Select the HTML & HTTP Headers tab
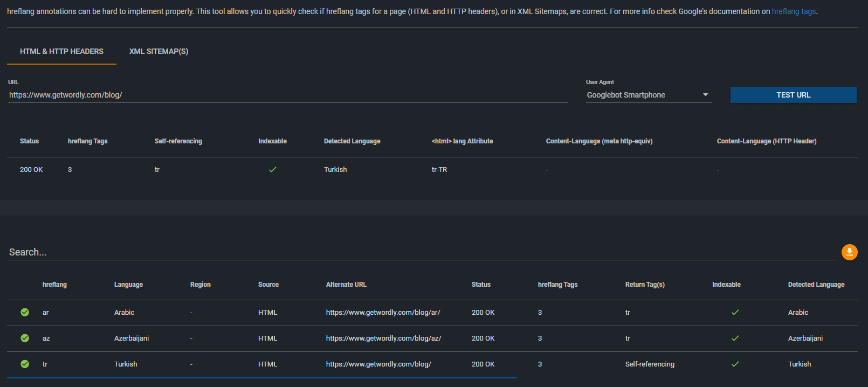 point(61,51)
